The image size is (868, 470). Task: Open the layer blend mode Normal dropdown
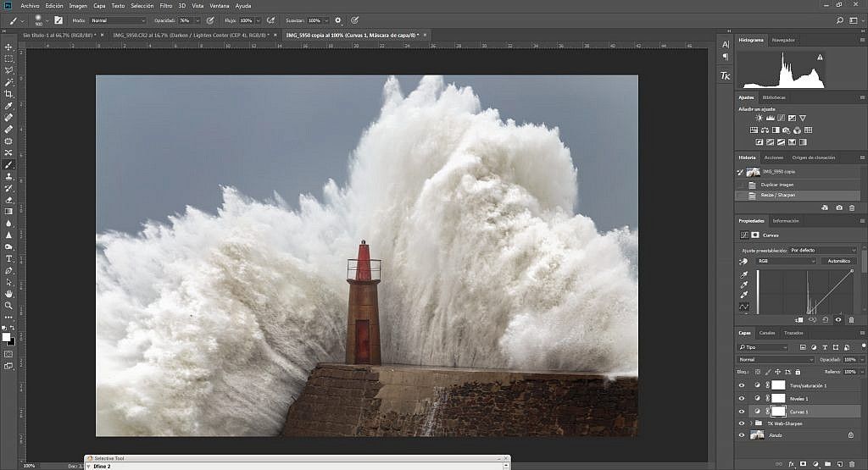click(x=776, y=359)
